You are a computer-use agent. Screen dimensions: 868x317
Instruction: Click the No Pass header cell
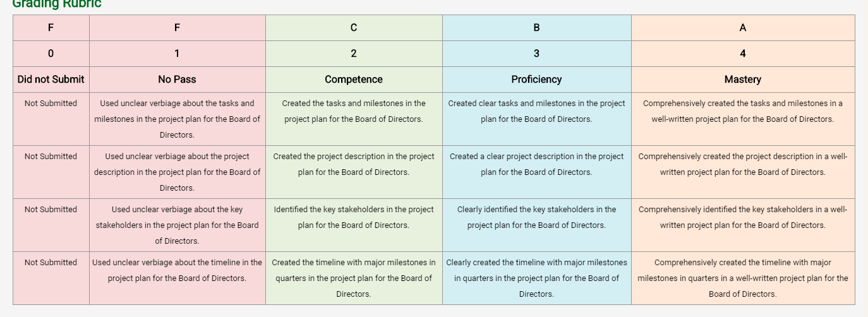pyautogui.click(x=177, y=80)
